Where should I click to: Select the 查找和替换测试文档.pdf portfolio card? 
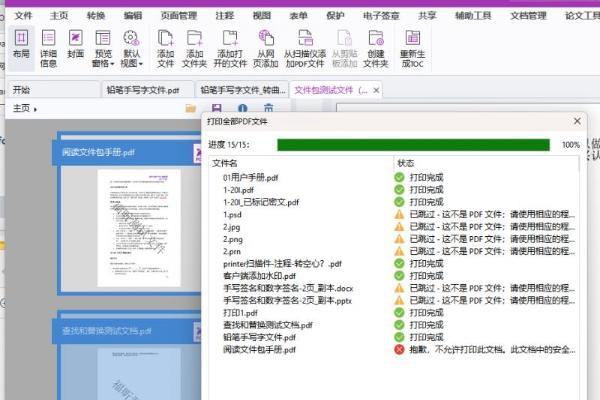[x=129, y=355]
